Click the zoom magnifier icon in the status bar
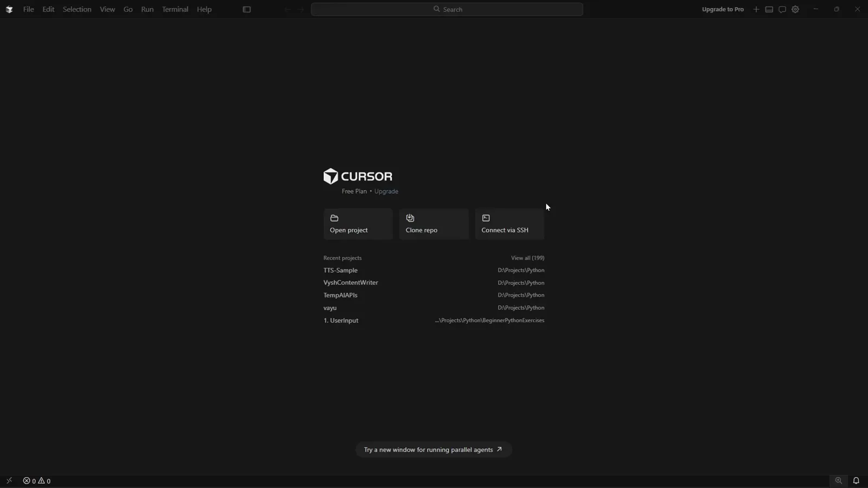This screenshot has height=488, width=868. [x=839, y=480]
